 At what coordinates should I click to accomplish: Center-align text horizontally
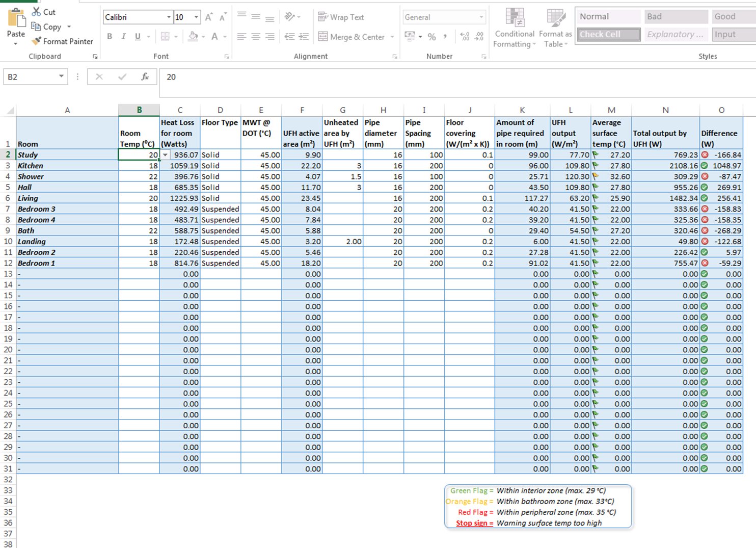pos(256,37)
